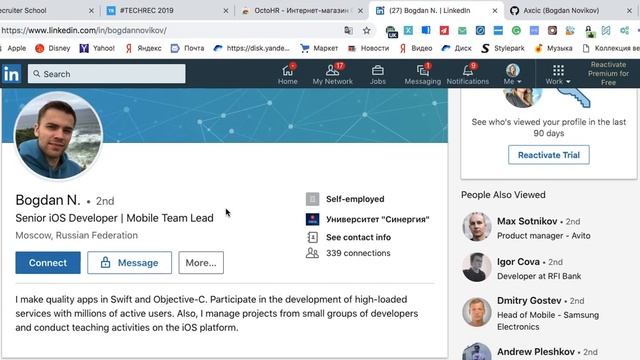The height and width of the screenshot is (360, 640).
Task: Open Яндекс bookmark
Action: [143, 48]
